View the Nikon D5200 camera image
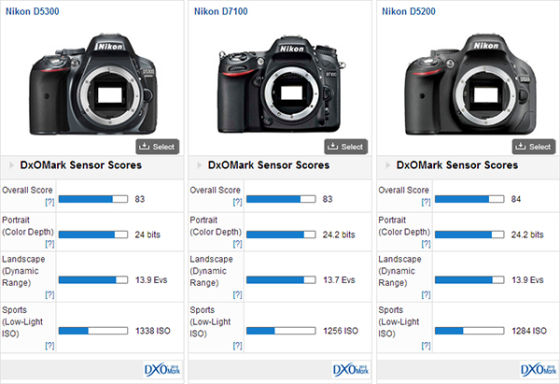This screenshot has width=560, height=384. (x=471, y=84)
